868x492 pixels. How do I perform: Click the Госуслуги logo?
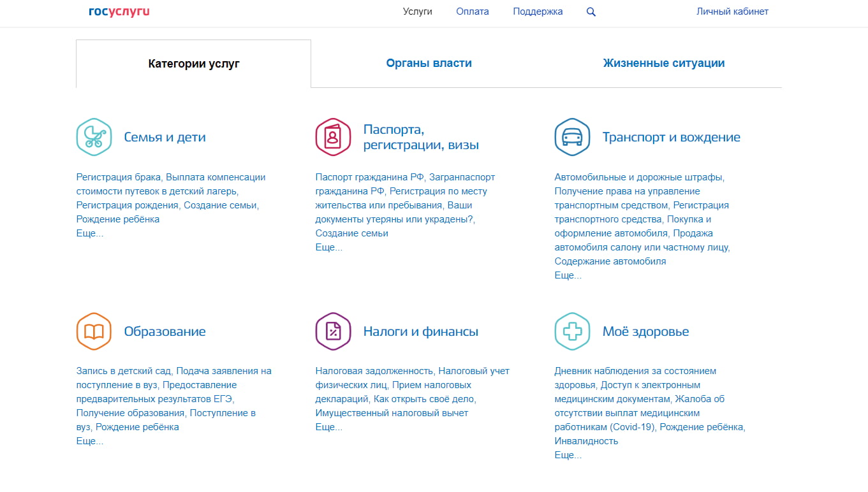coord(119,11)
